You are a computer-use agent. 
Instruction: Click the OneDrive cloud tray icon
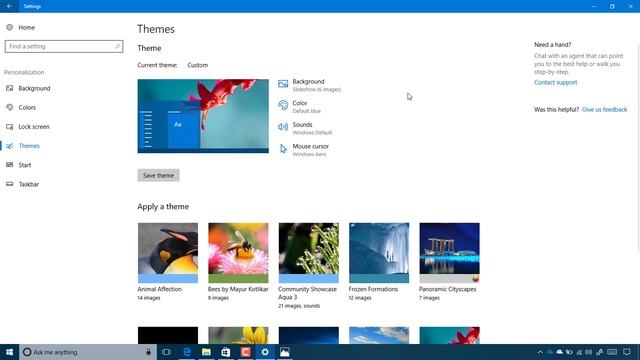point(559,352)
